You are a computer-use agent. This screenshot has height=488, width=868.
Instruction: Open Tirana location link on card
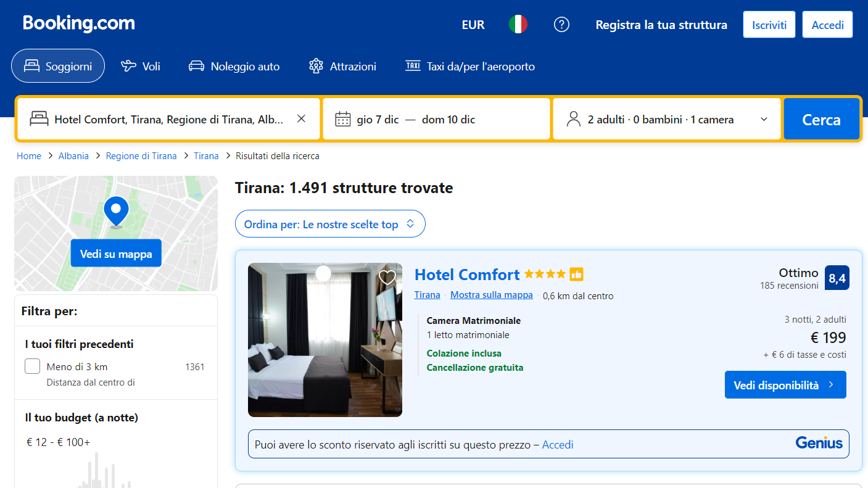pyautogui.click(x=427, y=295)
